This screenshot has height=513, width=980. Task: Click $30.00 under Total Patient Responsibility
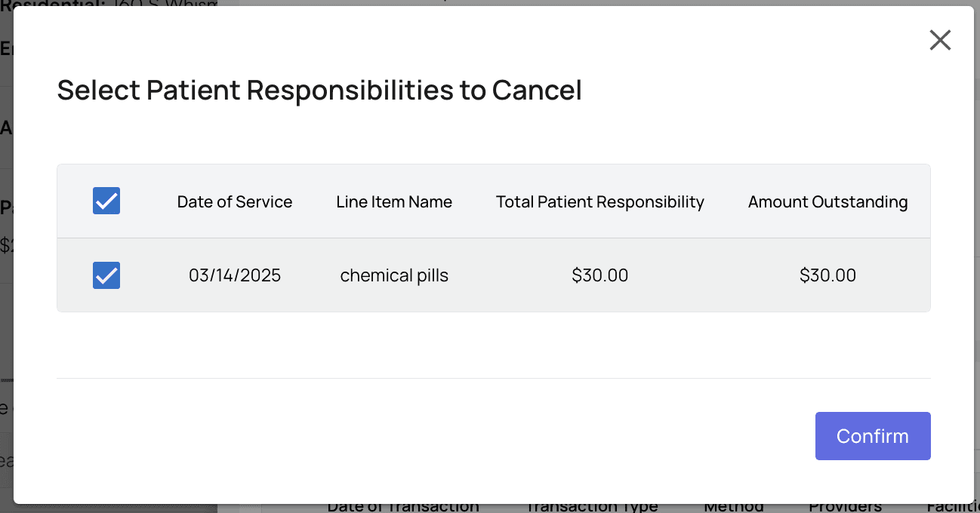point(599,275)
